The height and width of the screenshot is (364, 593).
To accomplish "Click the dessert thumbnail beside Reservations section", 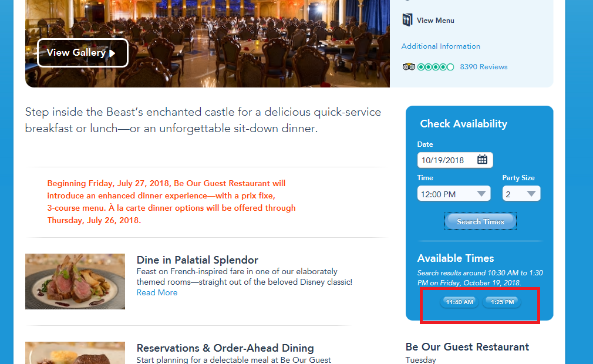I will point(75,353).
